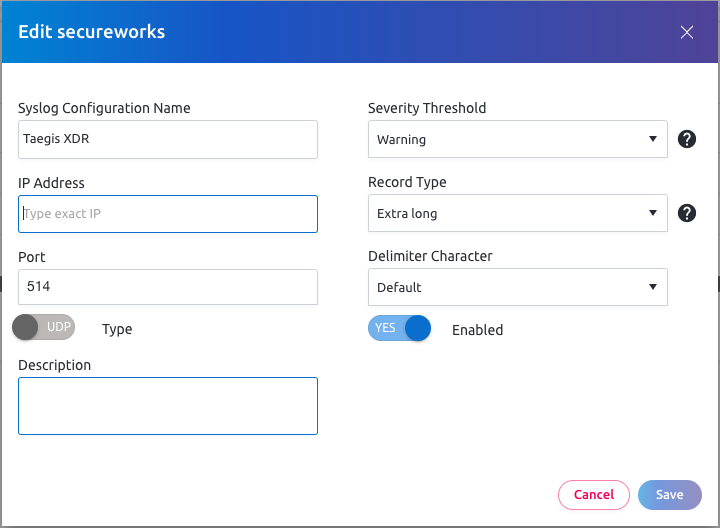
Task: Click the Delimiter Character label
Action: click(430, 256)
